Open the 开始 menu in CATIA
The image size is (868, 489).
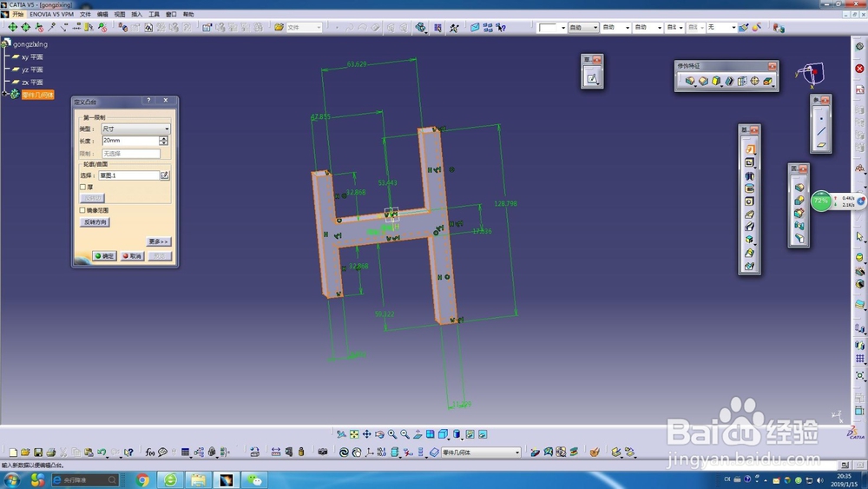point(18,14)
